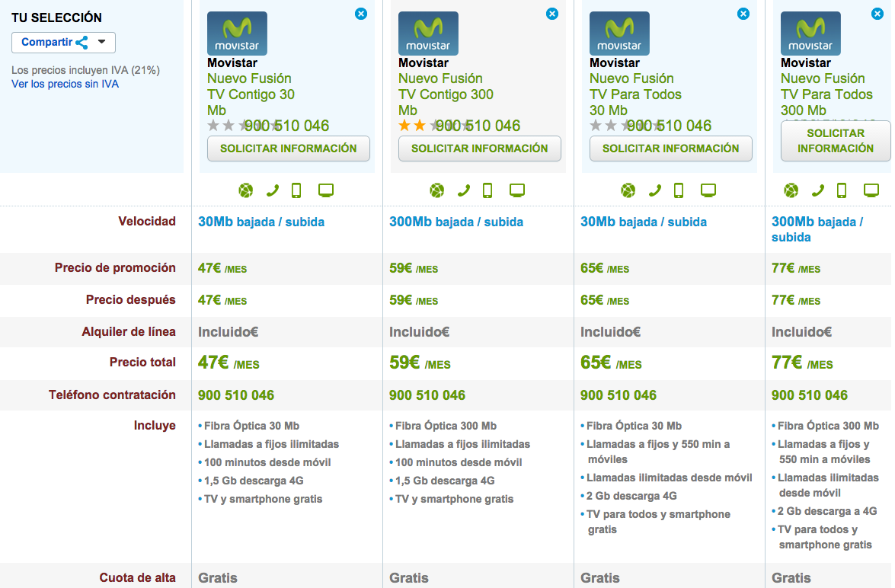Click the landline phone icon under TV Para Todos 300 Mb
Screen dimensions: 895x588
point(818,190)
